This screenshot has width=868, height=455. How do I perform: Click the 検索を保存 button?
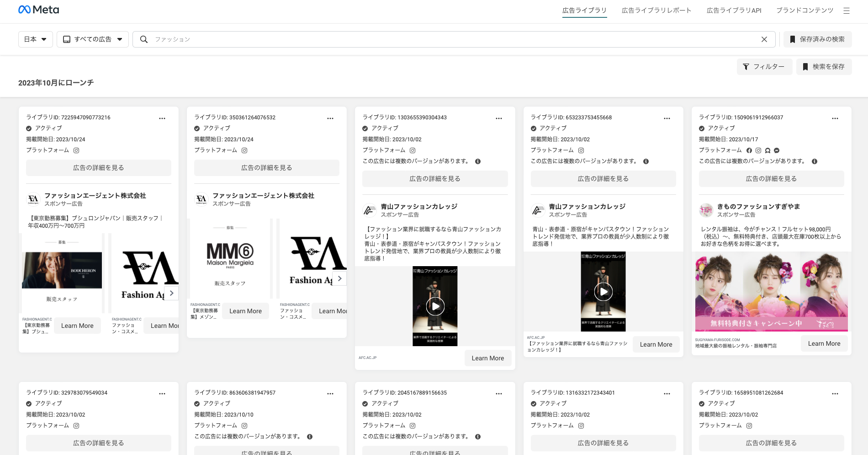coord(824,67)
